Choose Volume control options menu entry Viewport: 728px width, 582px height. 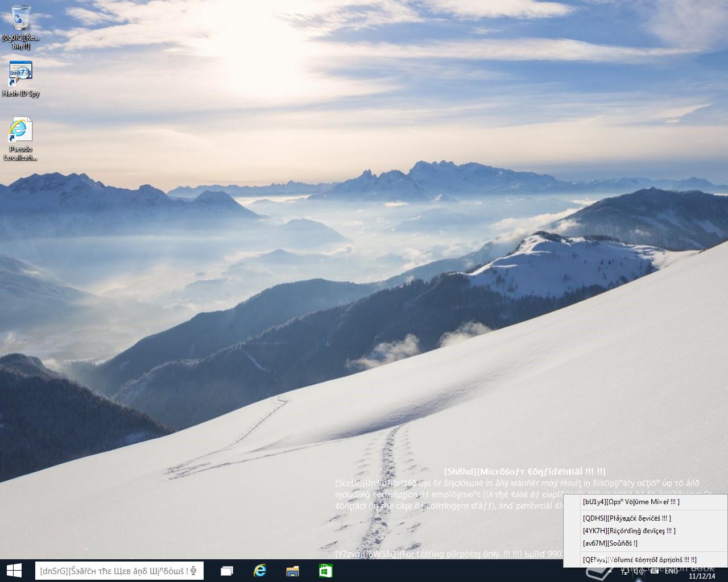tap(645, 559)
